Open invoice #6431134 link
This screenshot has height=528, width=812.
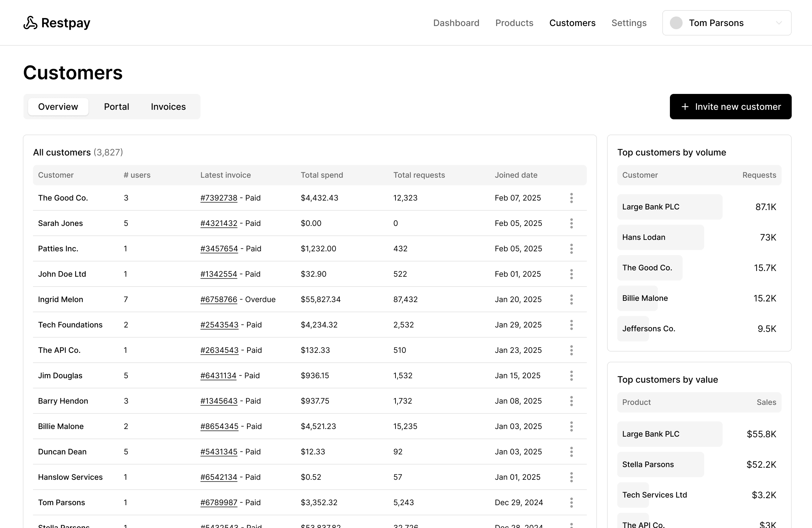click(x=218, y=376)
